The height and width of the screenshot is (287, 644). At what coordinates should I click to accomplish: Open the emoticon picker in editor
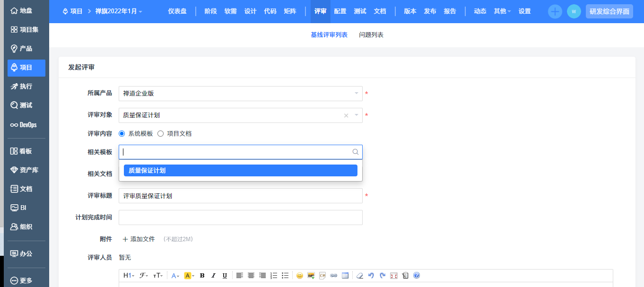point(300,276)
